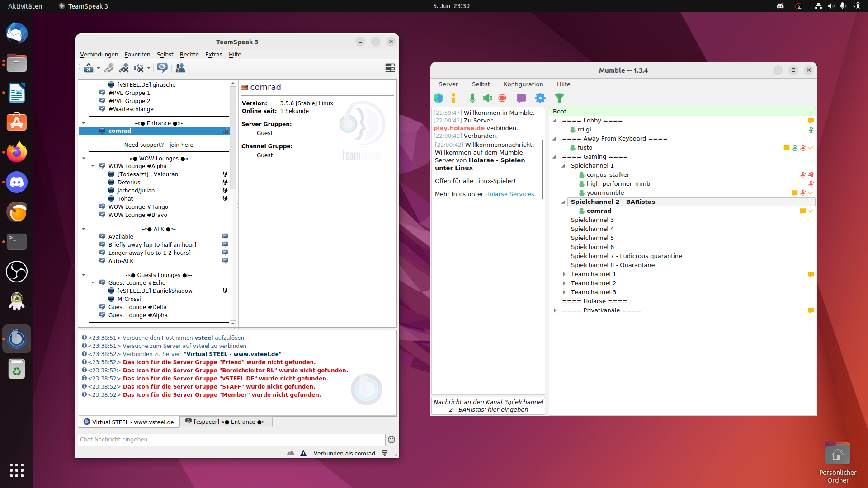Collapse AFK section in TeamSpeak tree
This screenshot has width=868, height=488.
(x=84, y=229)
